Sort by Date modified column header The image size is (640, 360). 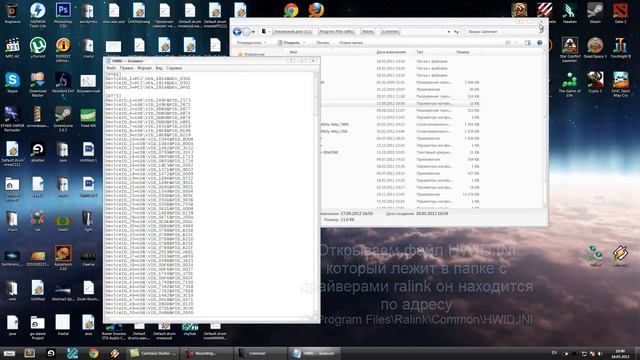391,52
